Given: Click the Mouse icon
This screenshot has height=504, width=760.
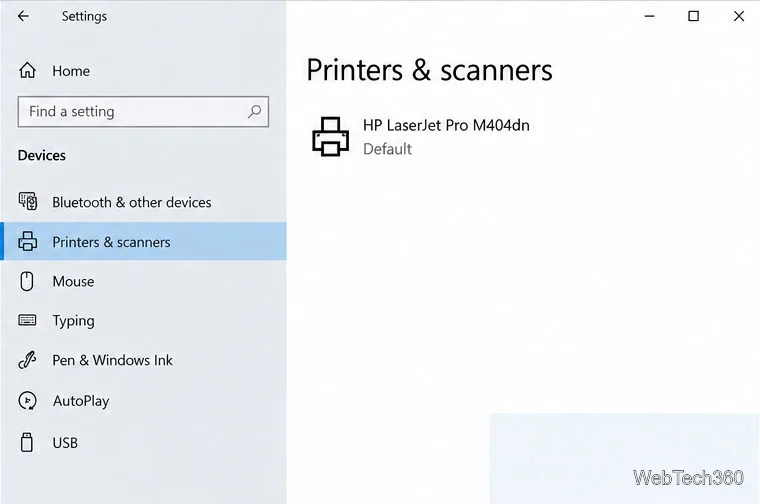Looking at the screenshot, I should [27, 281].
